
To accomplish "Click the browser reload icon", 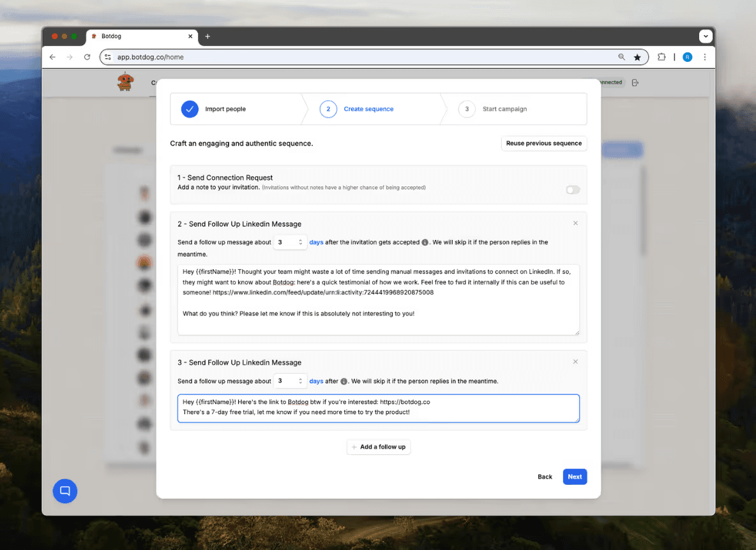I will [87, 57].
